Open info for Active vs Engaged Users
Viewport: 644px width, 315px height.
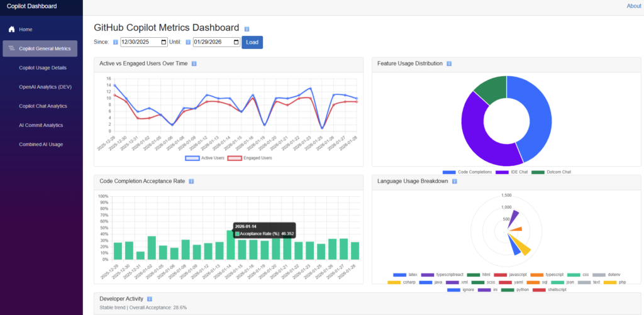point(194,64)
